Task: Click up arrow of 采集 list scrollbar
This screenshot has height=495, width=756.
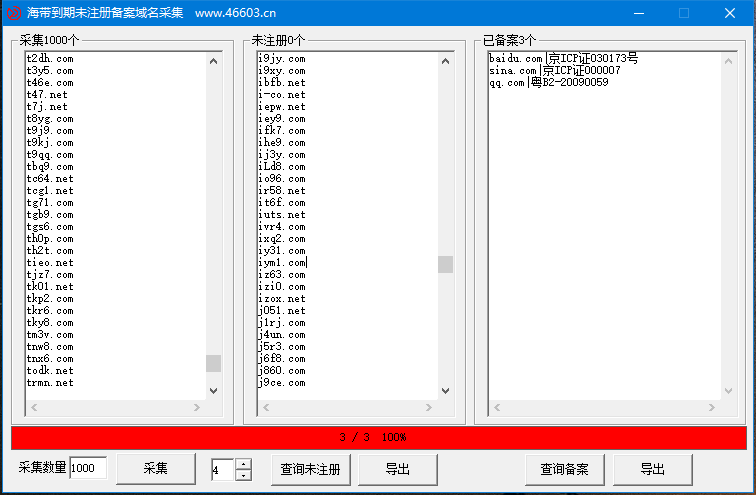Action: pyautogui.click(x=214, y=61)
